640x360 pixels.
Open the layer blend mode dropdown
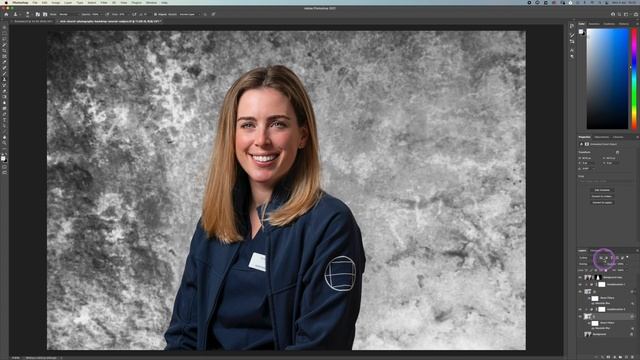point(590,264)
